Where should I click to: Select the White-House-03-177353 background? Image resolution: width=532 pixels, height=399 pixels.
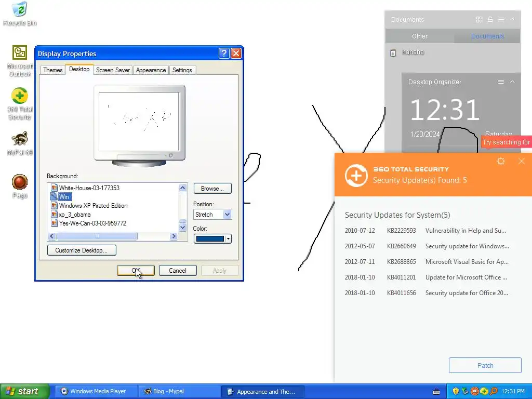pyautogui.click(x=85, y=188)
